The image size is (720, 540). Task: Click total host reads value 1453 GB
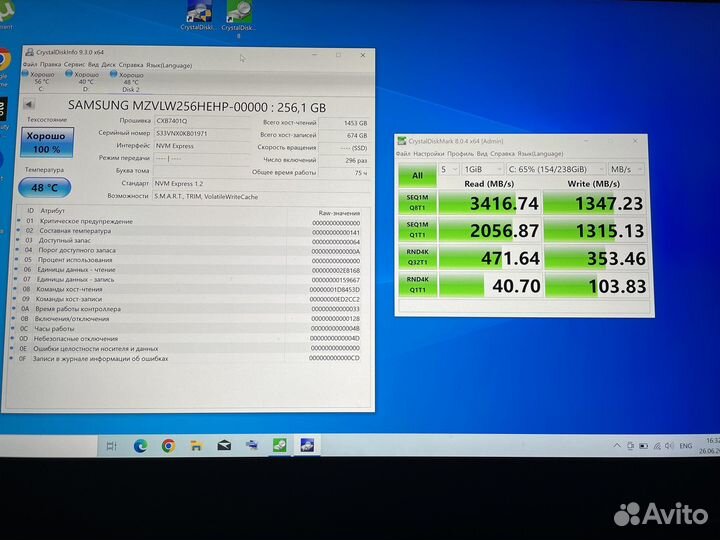[x=344, y=123]
